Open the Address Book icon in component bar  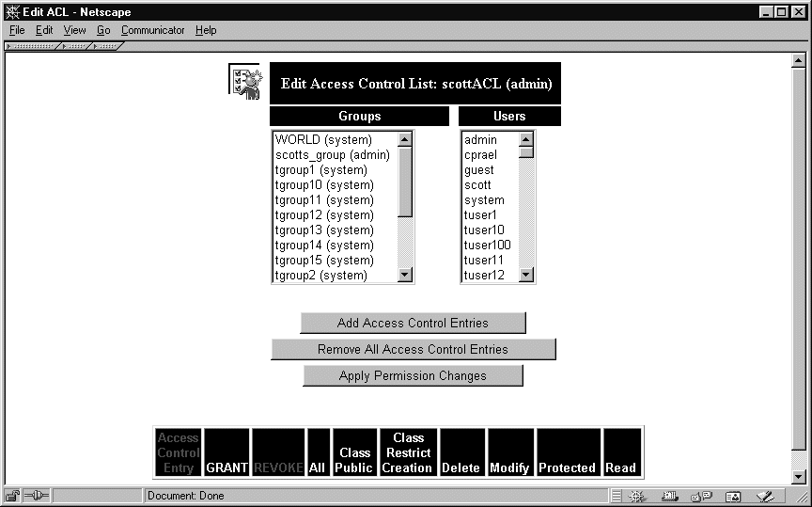click(x=733, y=496)
